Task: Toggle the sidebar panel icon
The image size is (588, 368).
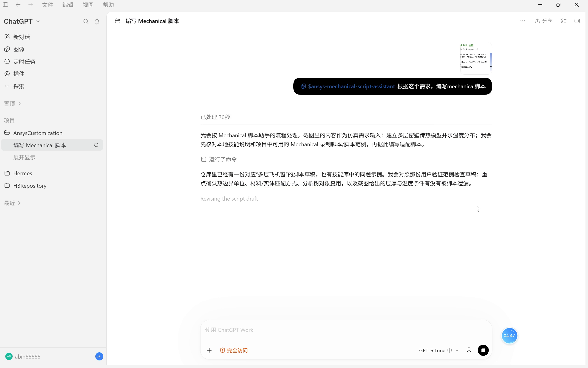Action: pyautogui.click(x=5, y=5)
